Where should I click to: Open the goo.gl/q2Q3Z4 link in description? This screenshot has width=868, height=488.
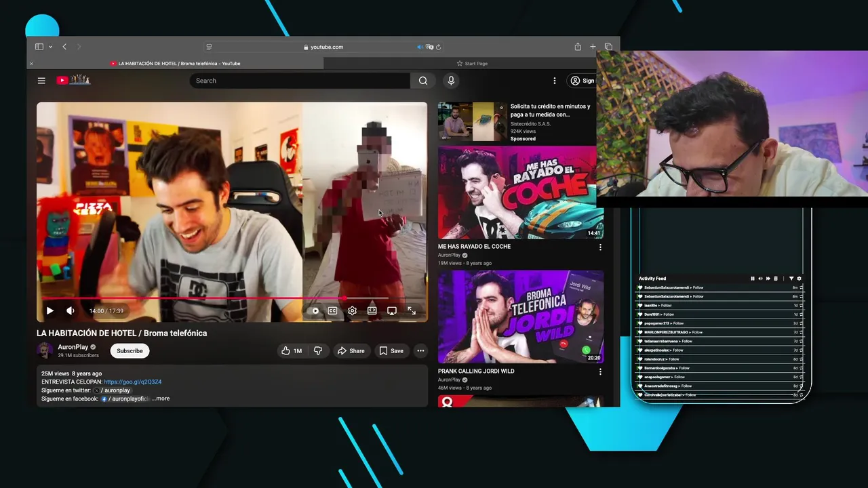133,382
